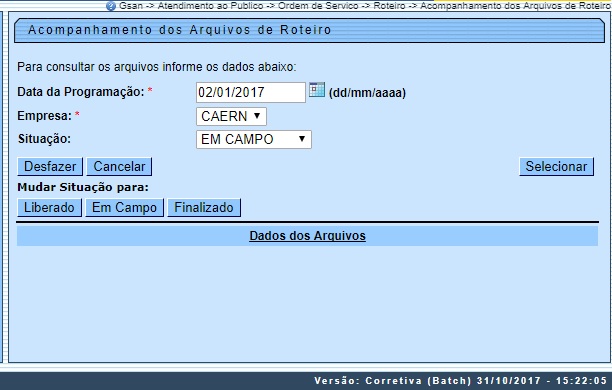Image resolution: width=612 pixels, height=390 pixels.
Task: Click the Data da Programação label
Action: (81, 92)
